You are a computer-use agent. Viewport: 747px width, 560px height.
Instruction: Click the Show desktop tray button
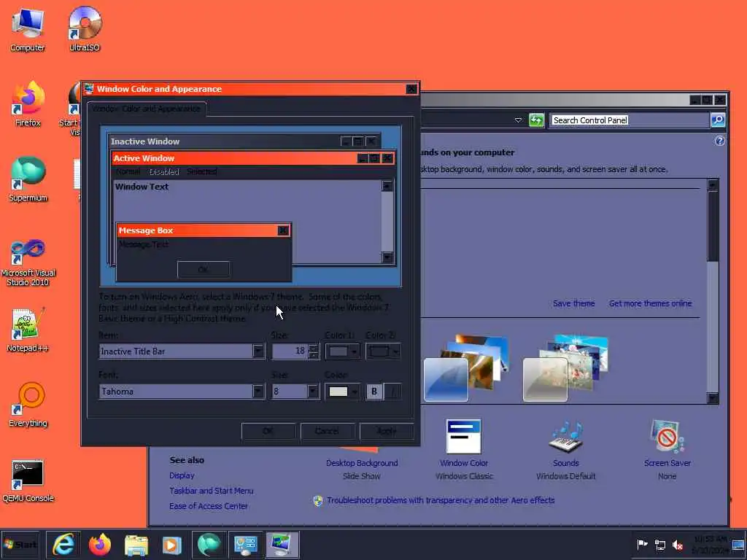(x=738, y=545)
